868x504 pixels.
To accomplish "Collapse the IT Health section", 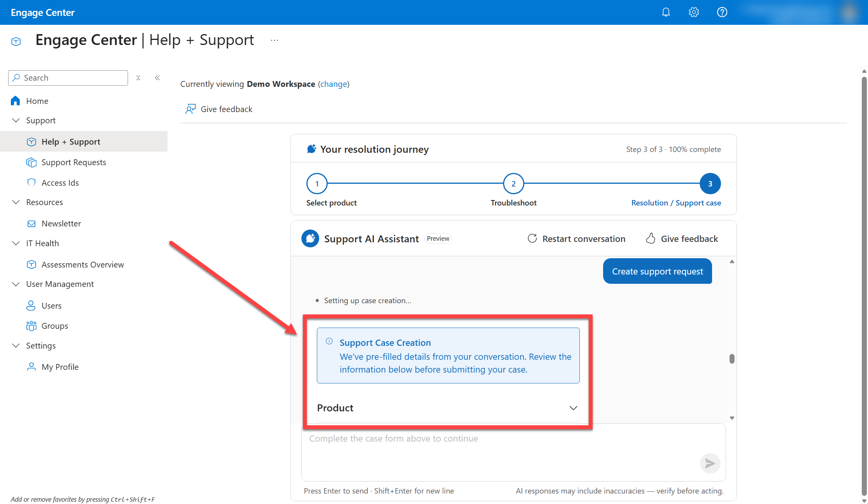I will 16,243.
